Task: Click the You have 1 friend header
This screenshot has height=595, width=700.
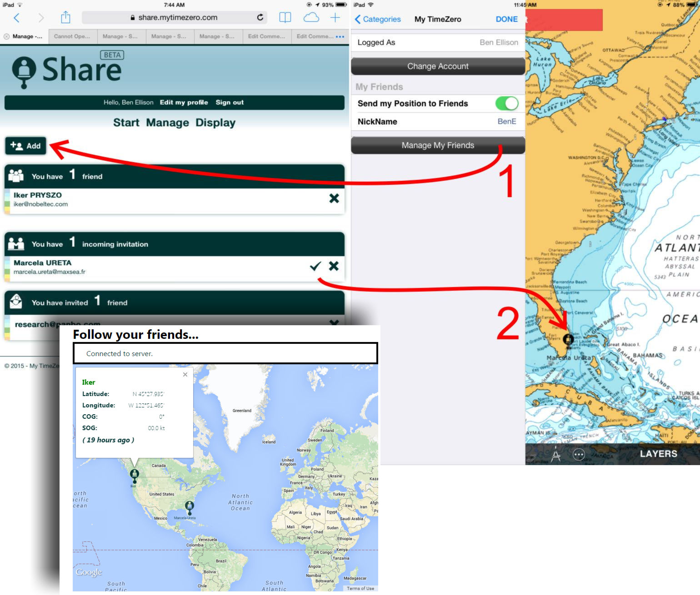Action: (174, 176)
